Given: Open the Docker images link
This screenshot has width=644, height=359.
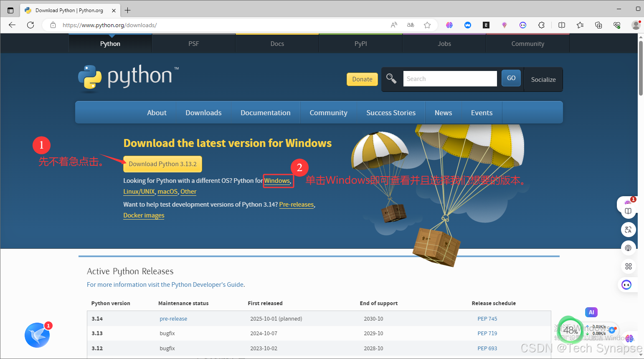Looking at the screenshot, I should pyautogui.click(x=144, y=215).
